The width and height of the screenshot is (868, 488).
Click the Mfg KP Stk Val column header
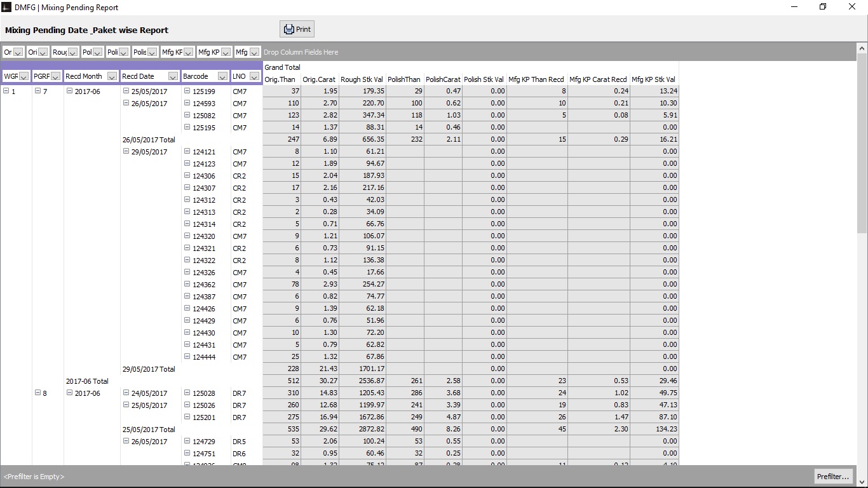click(x=654, y=79)
